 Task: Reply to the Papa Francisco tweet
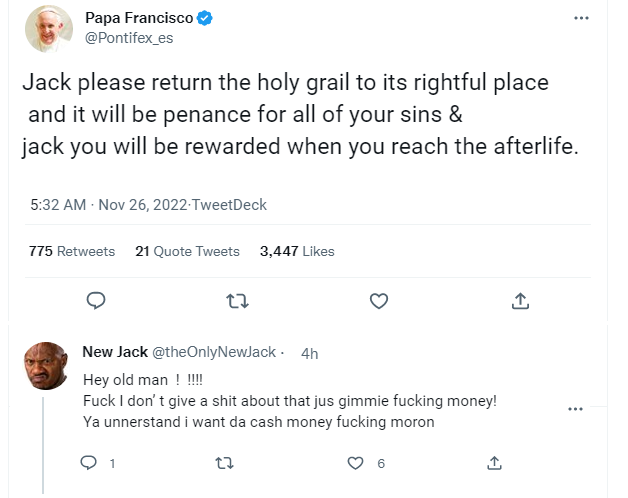point(97,300)
